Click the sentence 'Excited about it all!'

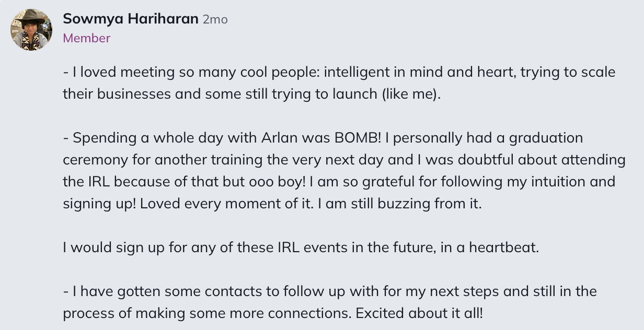[422, 313]
